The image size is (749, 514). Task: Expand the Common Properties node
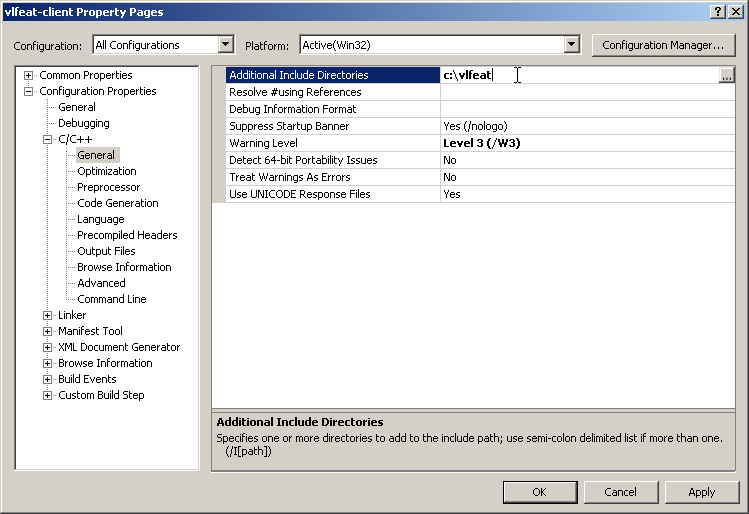29,76
